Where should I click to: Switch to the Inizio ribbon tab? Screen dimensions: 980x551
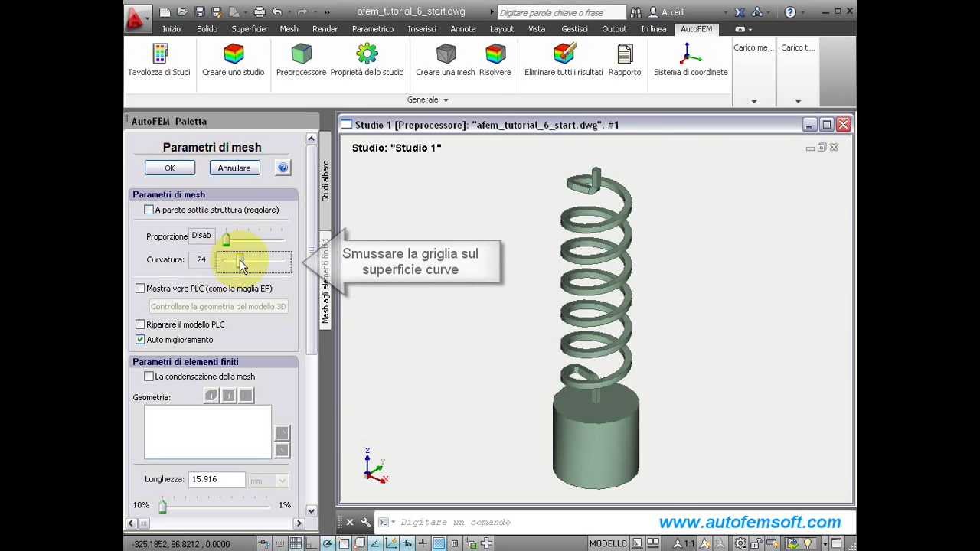(x=171, y=29)
